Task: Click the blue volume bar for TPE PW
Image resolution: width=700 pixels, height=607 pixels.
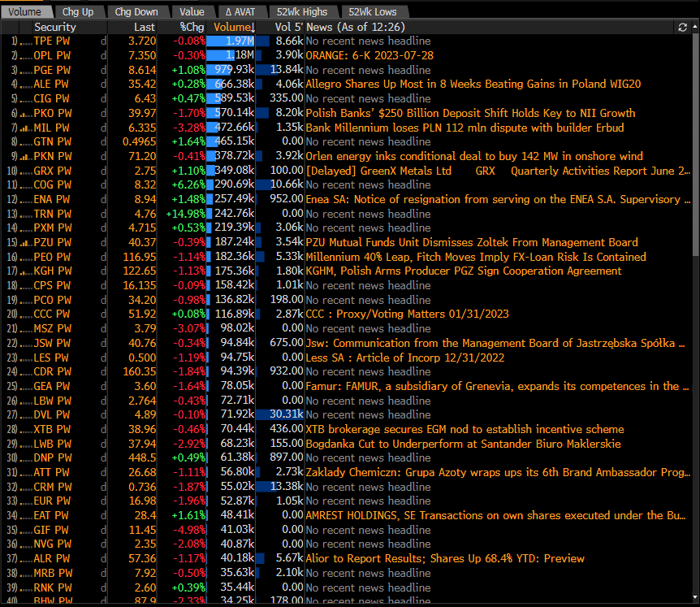Action: point(231,41)
